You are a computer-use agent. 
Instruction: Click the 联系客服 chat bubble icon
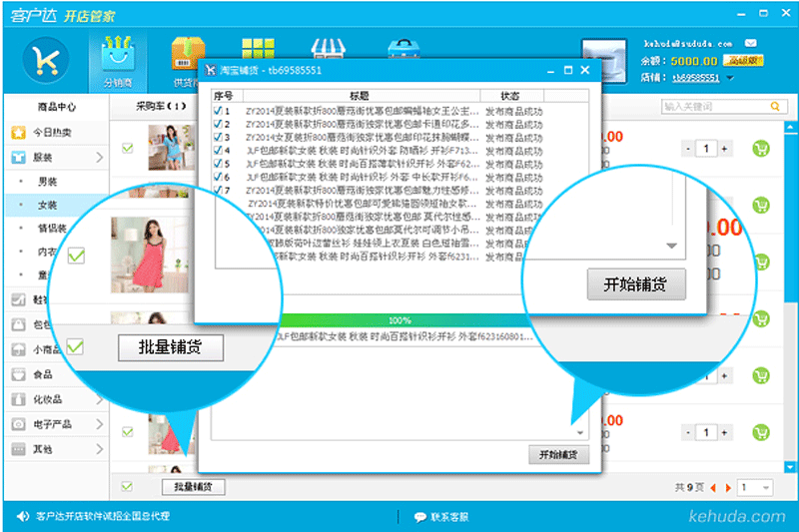point(419,517)
